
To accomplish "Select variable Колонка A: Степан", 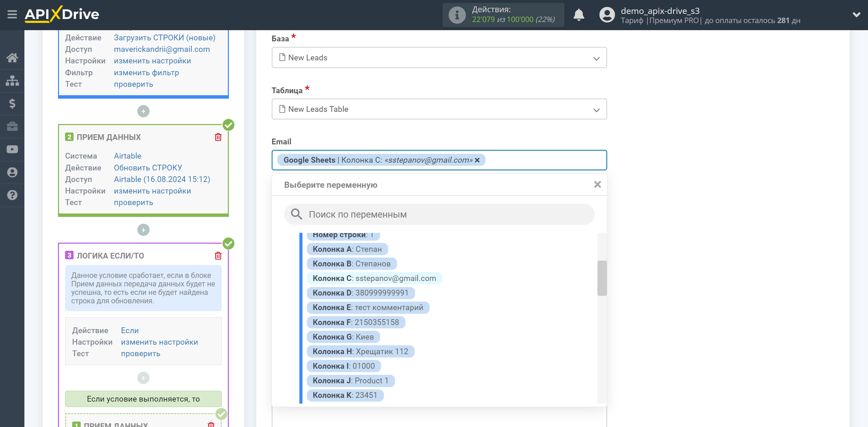I will click(x=347, y=249).
